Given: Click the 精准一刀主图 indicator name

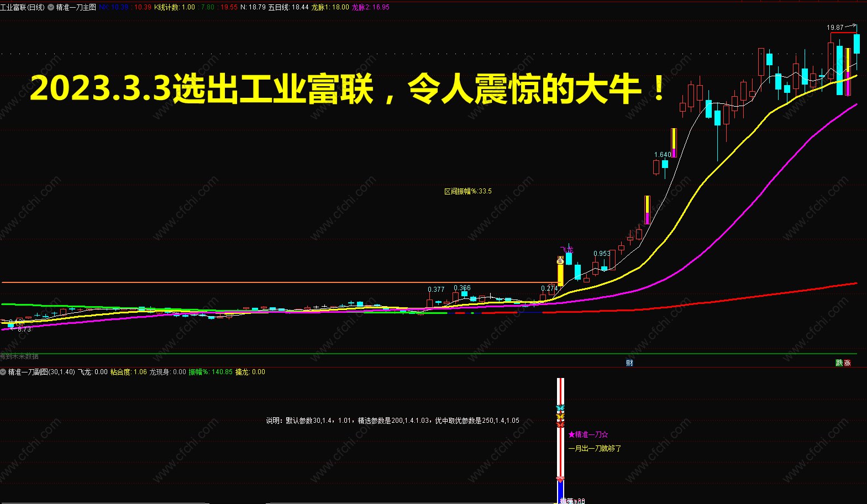Looking at the screenshot, I should 76,7.
